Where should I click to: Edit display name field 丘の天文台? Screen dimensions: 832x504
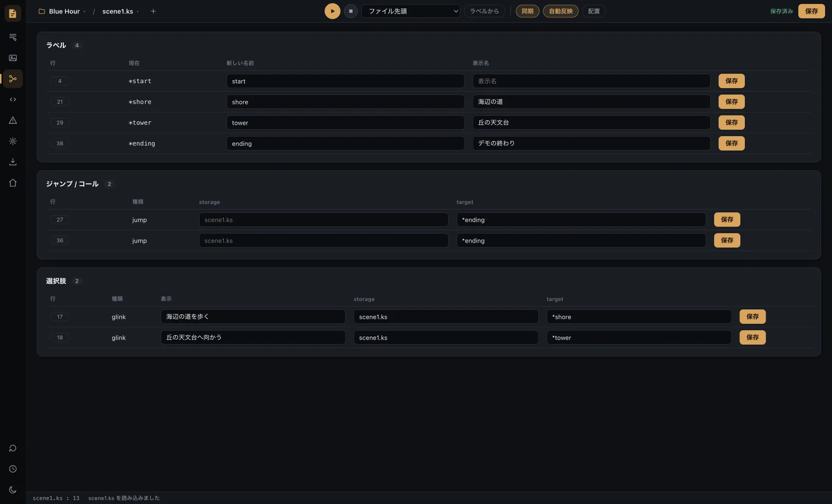pyautogui.click(x=591, y=122)
